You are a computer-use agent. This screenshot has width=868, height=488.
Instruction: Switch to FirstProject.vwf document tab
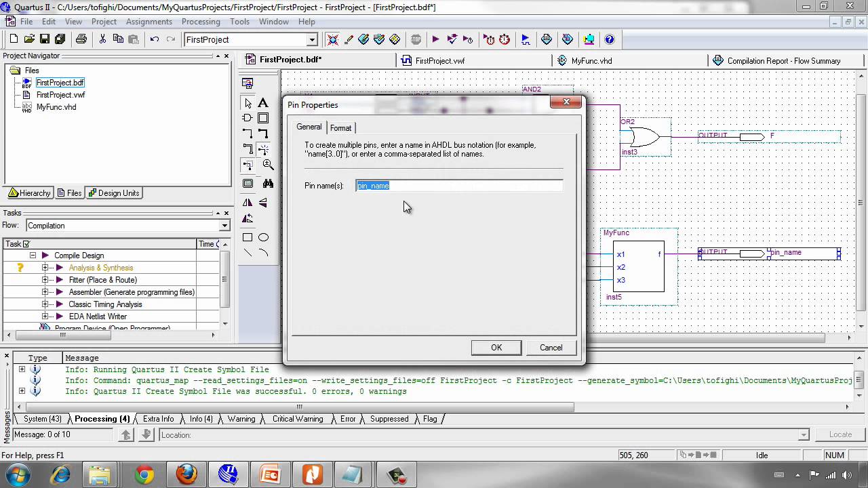439,61
